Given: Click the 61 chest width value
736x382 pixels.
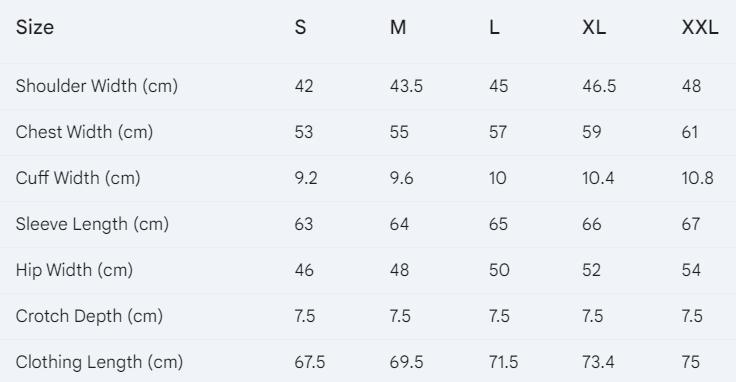Looking at the screenshot, I should tap(690, 132).
